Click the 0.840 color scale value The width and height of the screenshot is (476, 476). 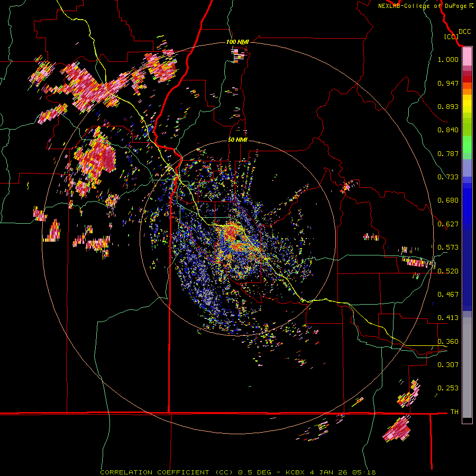(448, 130)
